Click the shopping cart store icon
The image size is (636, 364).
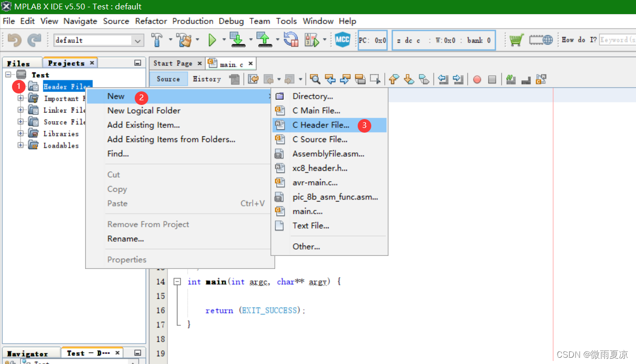[516, 40]
